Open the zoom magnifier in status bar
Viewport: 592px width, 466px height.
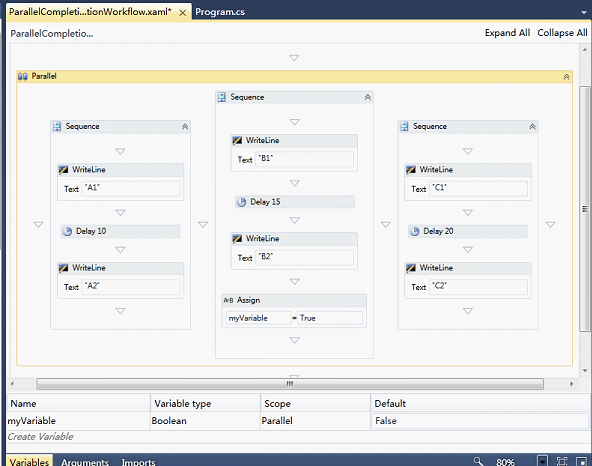pos(478,461)
